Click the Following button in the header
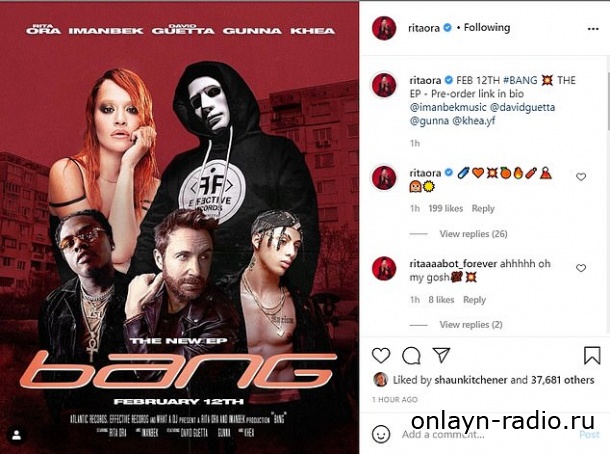This screenshot has width=610, height=454. coord(487,28)
